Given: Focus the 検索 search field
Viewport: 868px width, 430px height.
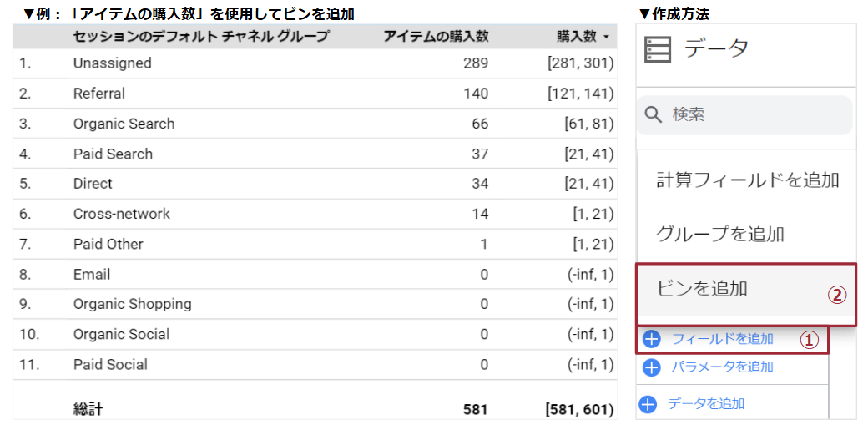Looking at the screenshot, I should [751, 114].
